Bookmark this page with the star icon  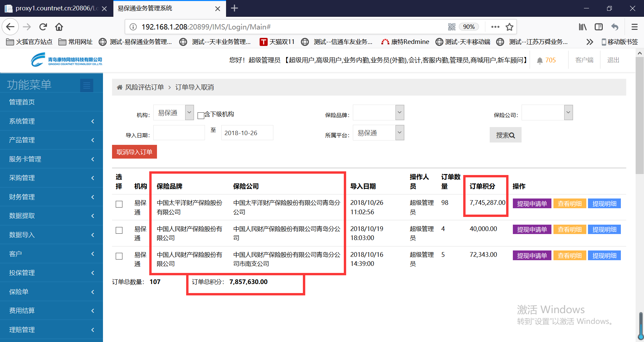(x=509, y=27)
